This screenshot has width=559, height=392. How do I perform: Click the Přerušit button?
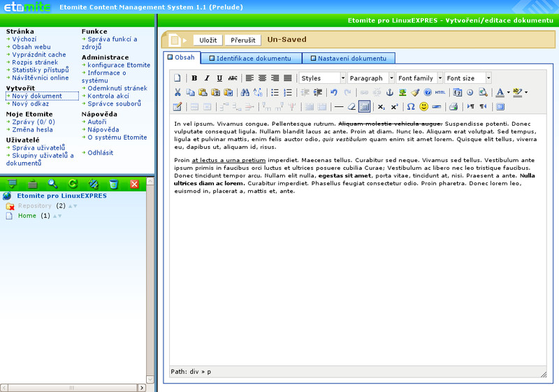point(242,40)
